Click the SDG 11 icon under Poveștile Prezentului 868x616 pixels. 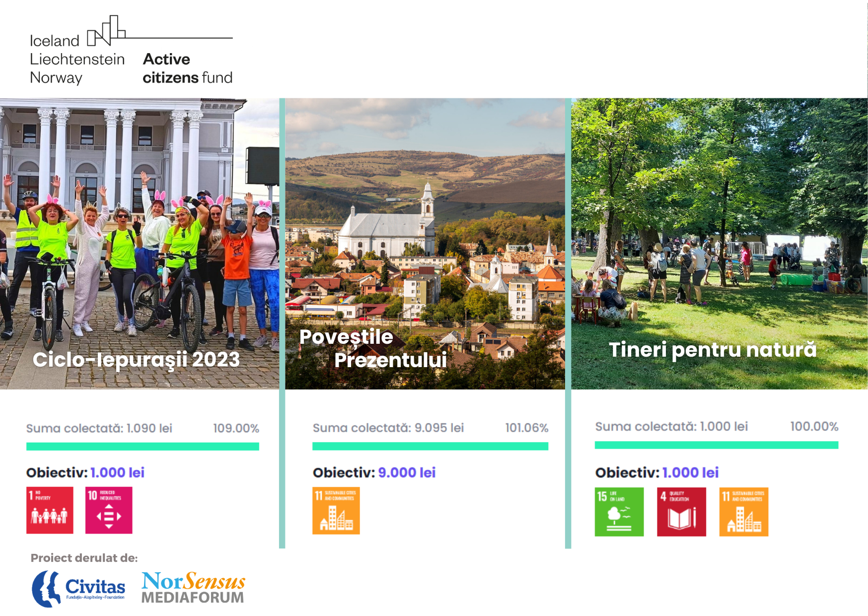(x=336, y=511)
